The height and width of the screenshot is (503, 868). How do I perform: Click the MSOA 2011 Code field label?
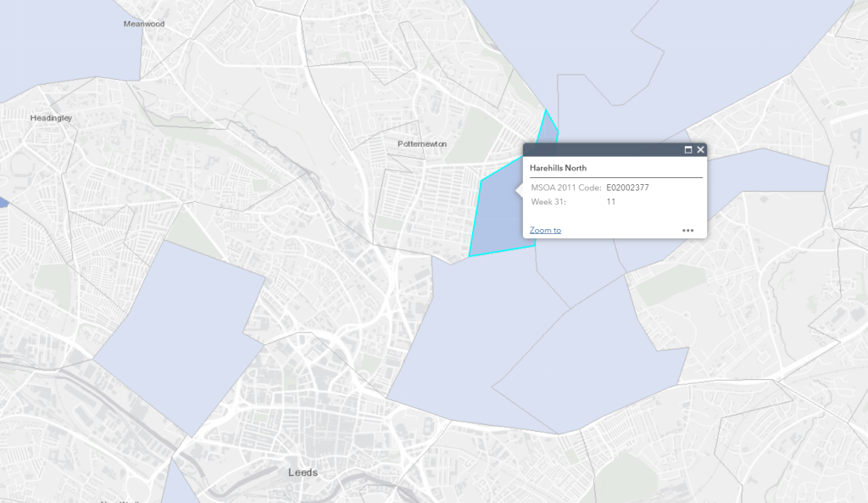tap(565, 187)
